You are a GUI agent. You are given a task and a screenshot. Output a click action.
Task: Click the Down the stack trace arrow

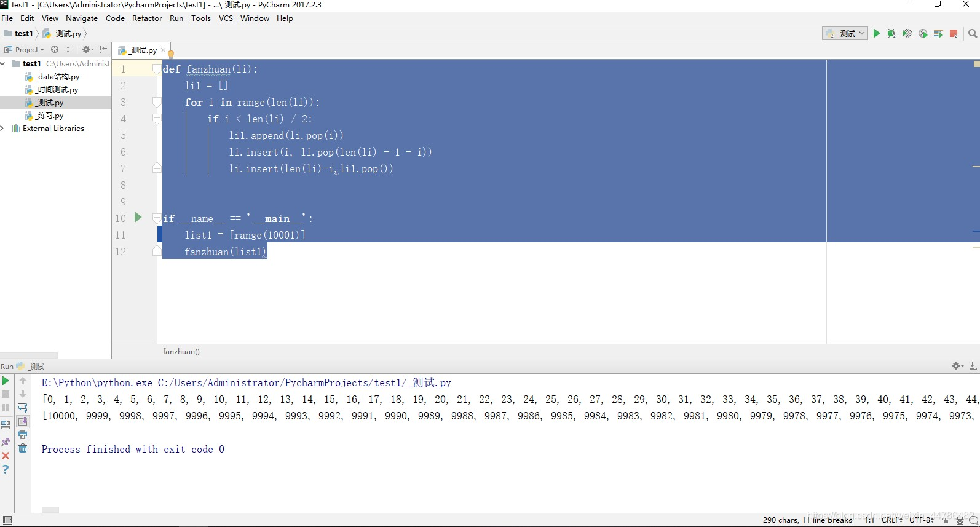[x=23, y=394]
